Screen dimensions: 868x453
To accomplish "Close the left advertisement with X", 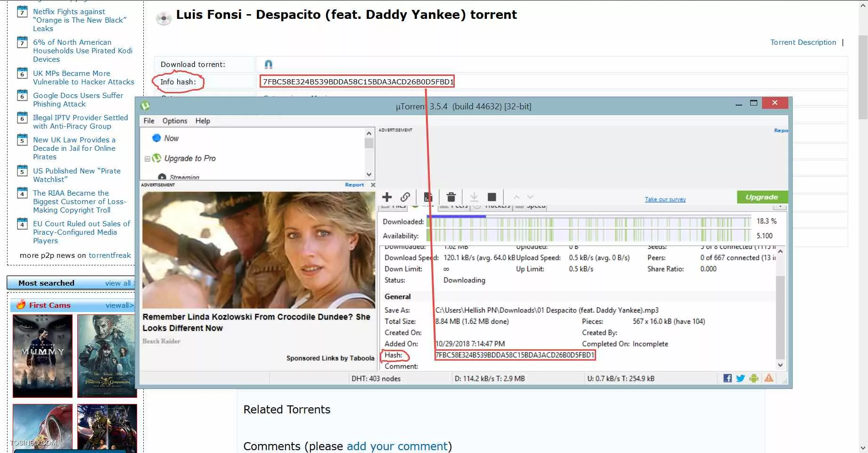I will click(x=373, y=185).
